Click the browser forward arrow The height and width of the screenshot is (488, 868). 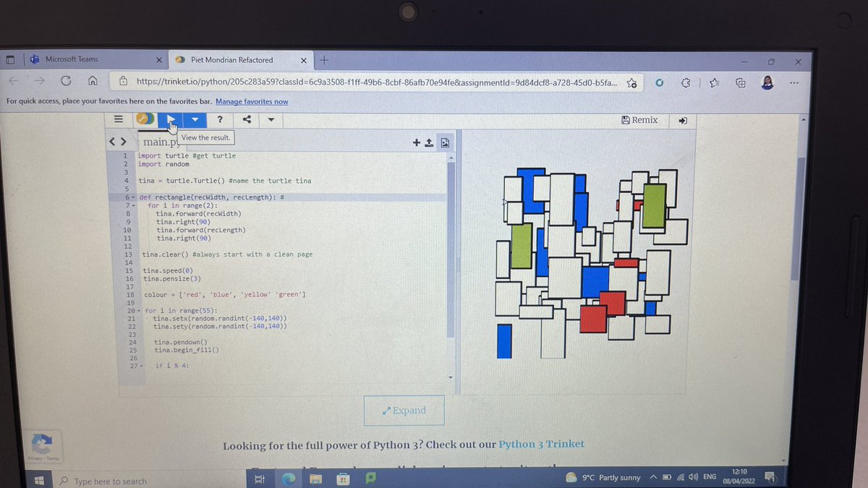(x=39, y=80)
